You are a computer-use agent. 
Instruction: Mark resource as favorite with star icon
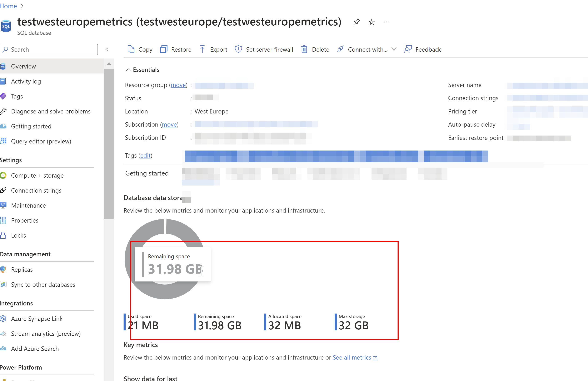click(x=371, y=22)
